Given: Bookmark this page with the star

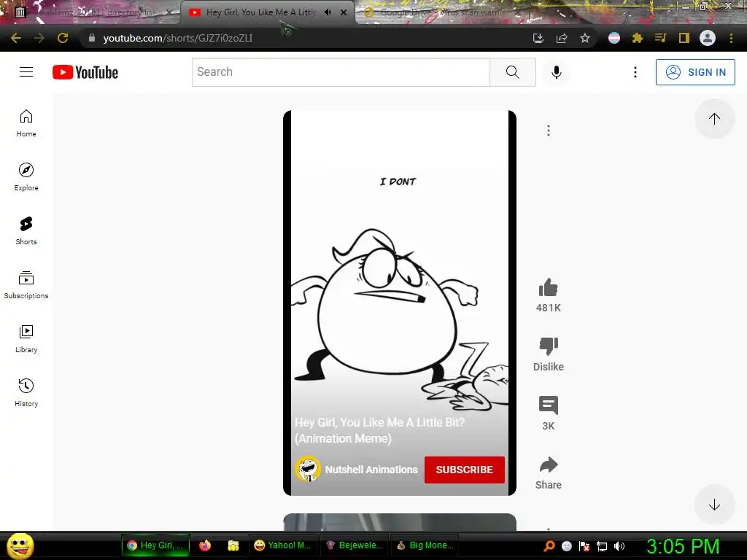Looking at the screenshot, I should [585, 38].
